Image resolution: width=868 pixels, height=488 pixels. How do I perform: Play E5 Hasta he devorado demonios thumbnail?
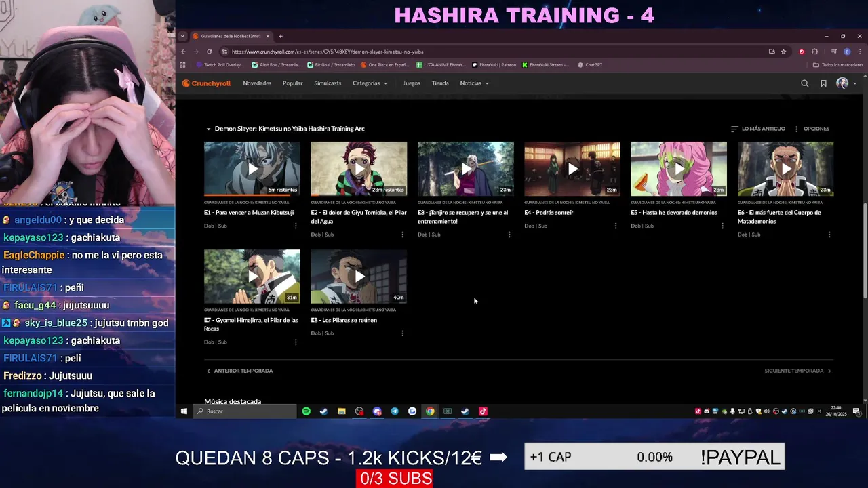679,169
